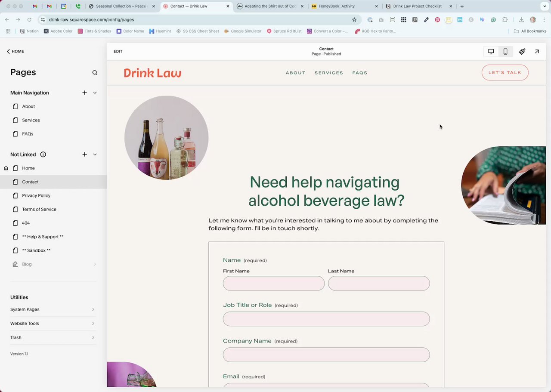Bookmark this page with the star icon
Screen dimensions: 551x392
point(354,19)
